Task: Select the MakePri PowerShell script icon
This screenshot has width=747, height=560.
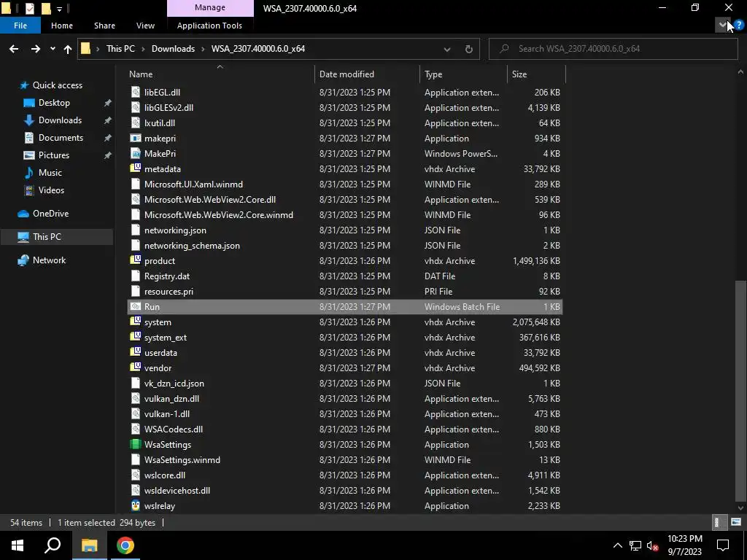Action: click(x=136, y=153)
